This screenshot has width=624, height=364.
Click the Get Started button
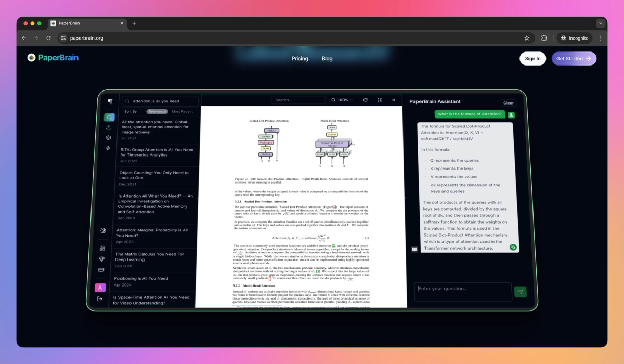coord(574,58)
